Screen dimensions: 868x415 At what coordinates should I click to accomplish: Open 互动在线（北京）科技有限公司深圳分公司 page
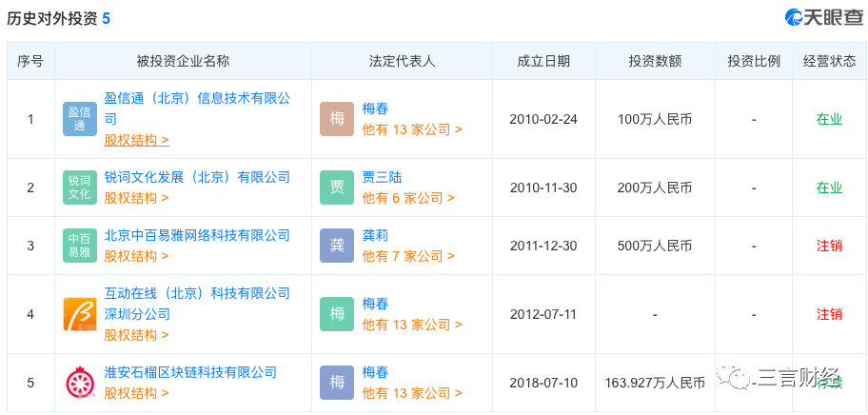(197, 304)
